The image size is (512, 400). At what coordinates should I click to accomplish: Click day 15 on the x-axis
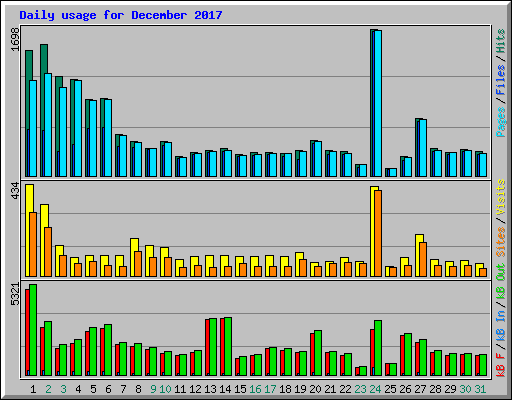pos(240,389)
